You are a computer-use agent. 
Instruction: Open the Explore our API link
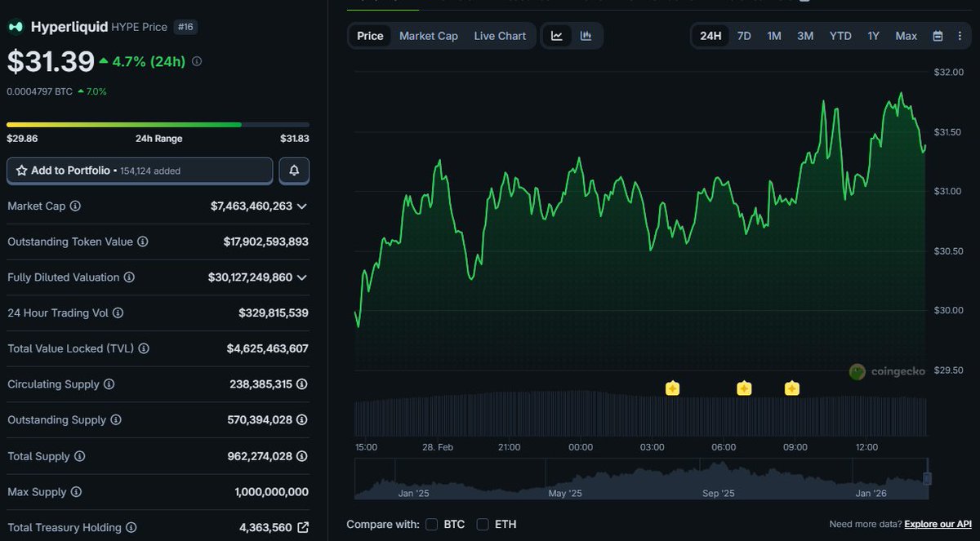point(938,524)
